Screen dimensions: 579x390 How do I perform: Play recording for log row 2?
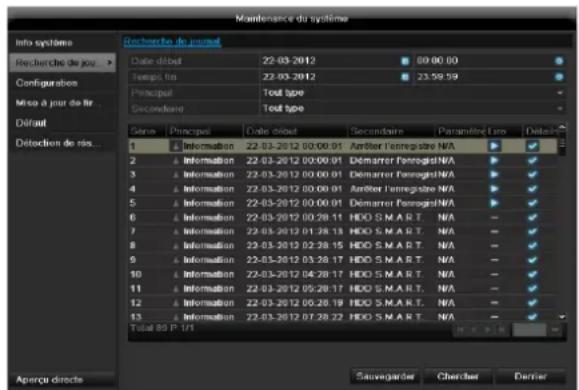494,161
